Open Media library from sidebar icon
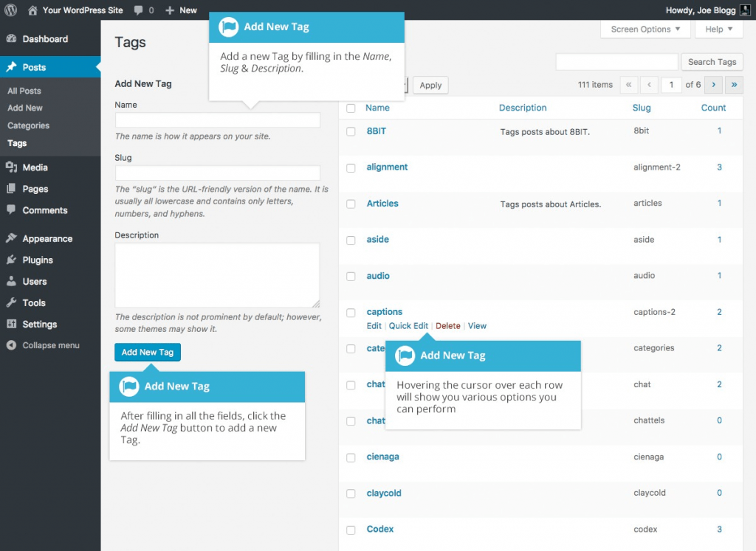This screenshot has width=756, height=551. click(11, 167)
